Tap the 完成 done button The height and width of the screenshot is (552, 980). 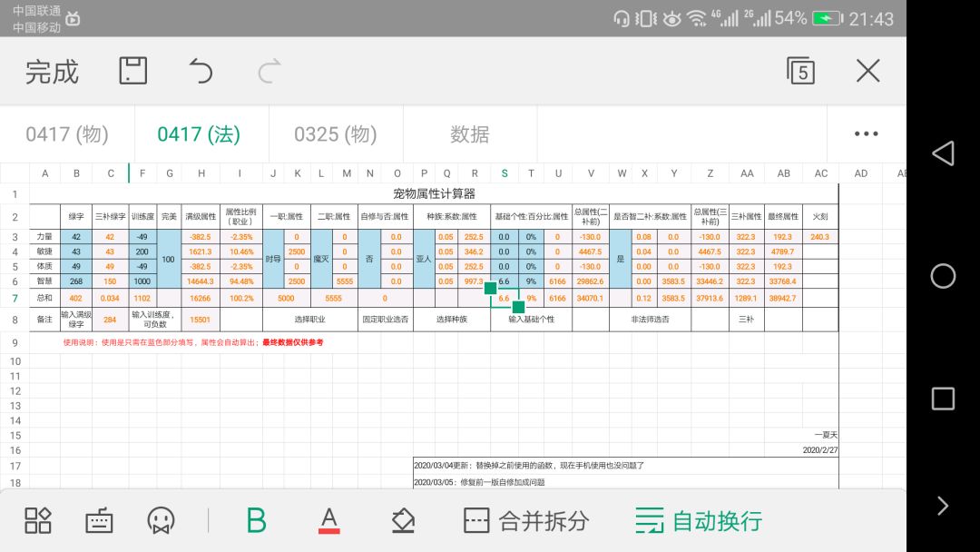[x=52, y=71]
